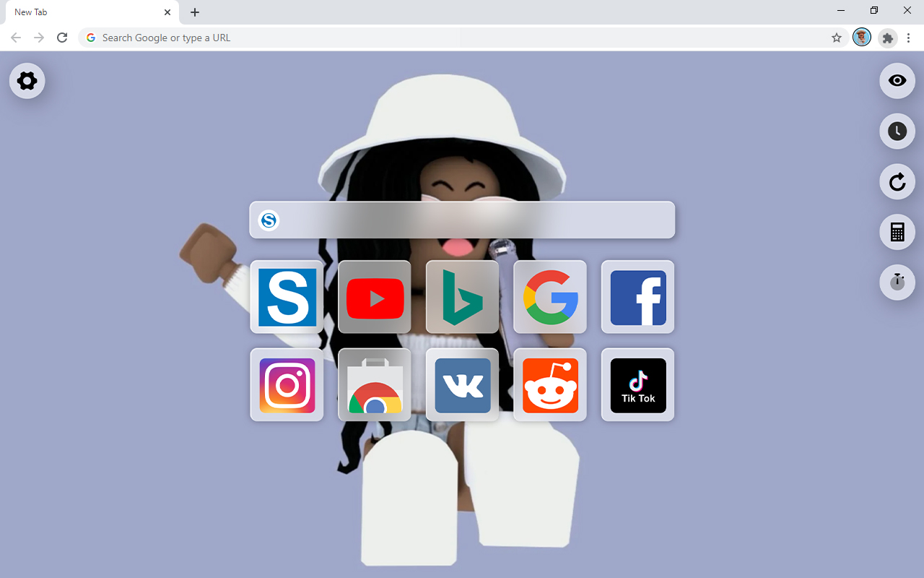Reload the page from the toolbar
Screen dimensions: 924x578
point(62,38)
